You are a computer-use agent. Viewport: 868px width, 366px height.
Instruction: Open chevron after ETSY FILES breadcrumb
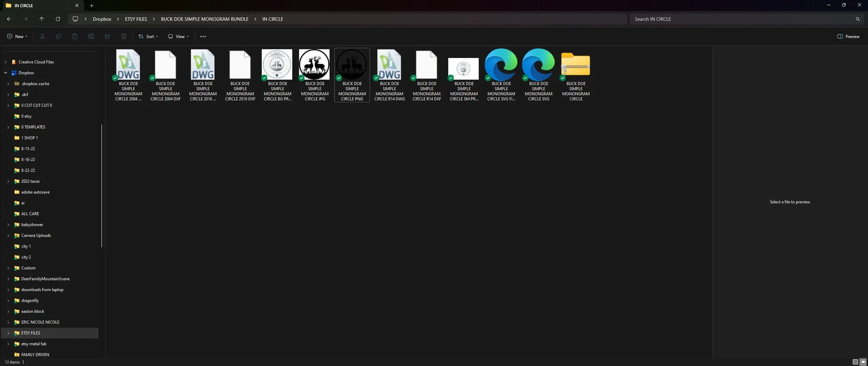pyautogui.click(x=154, y=19)
